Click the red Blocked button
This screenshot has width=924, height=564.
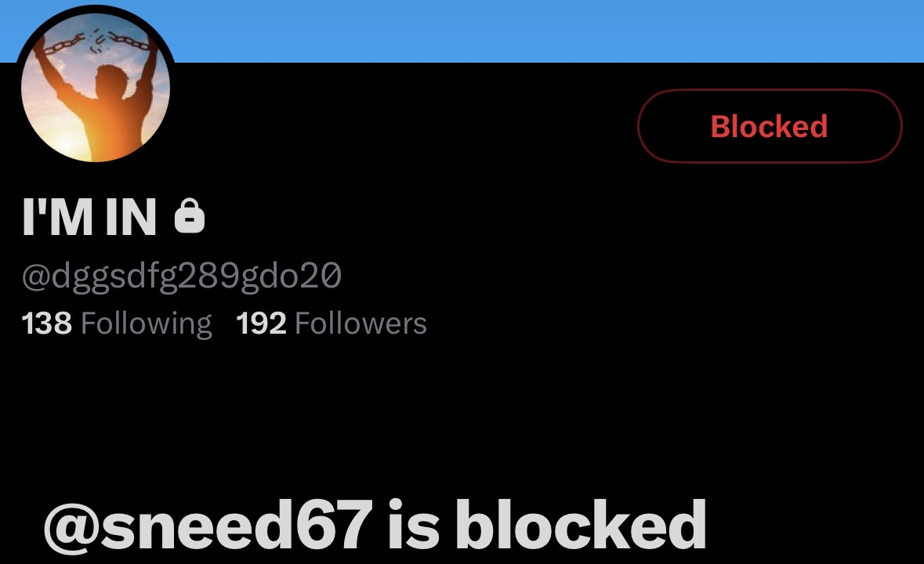tap(770, 126)
